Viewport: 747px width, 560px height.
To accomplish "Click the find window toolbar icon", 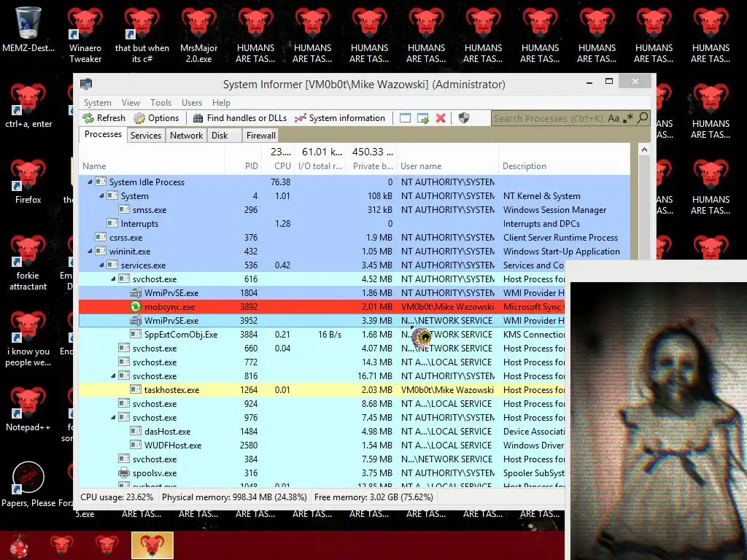I will coord(405,118).
